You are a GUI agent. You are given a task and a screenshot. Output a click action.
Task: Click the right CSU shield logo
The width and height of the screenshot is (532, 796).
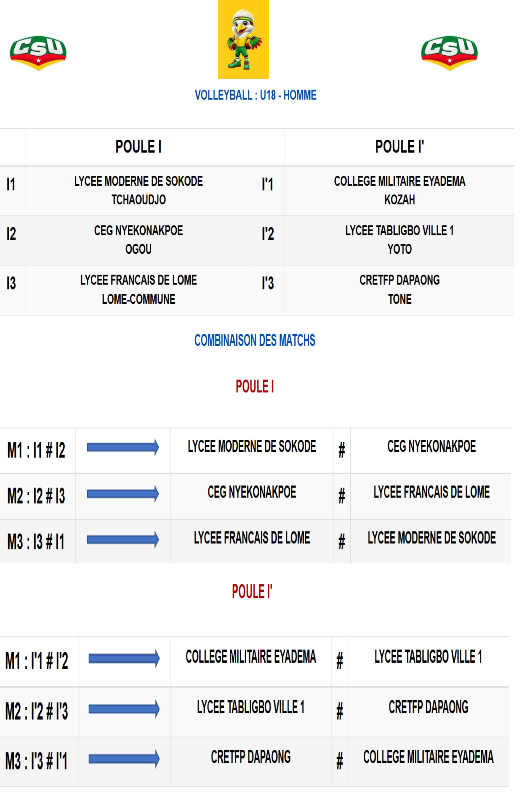click(x=449, y=53)
